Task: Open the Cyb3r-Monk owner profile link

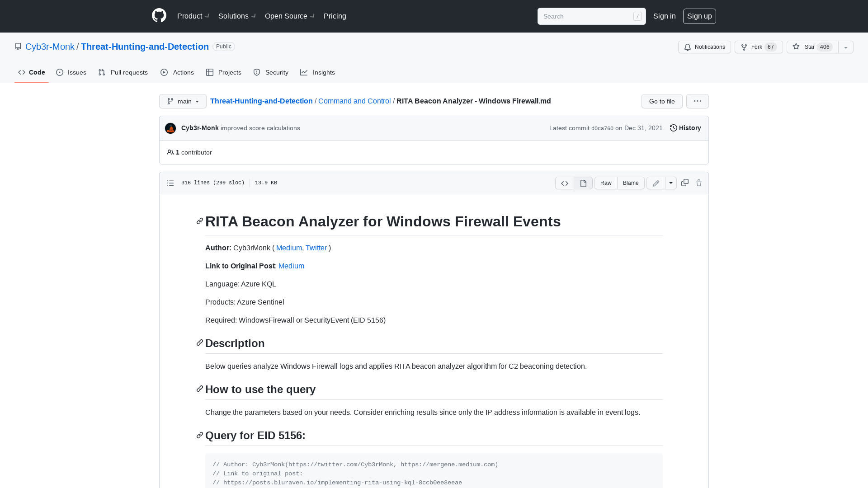Action: 50,47
